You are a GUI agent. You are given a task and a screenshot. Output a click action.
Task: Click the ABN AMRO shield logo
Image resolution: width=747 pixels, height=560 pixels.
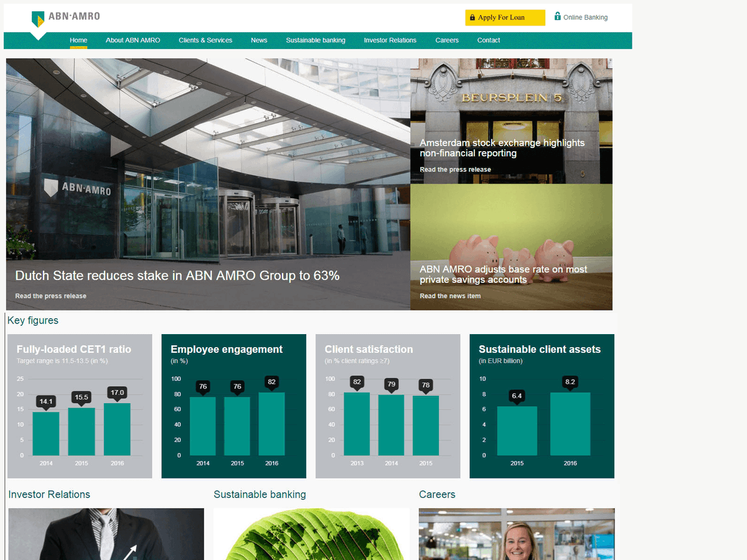point(39,19)
